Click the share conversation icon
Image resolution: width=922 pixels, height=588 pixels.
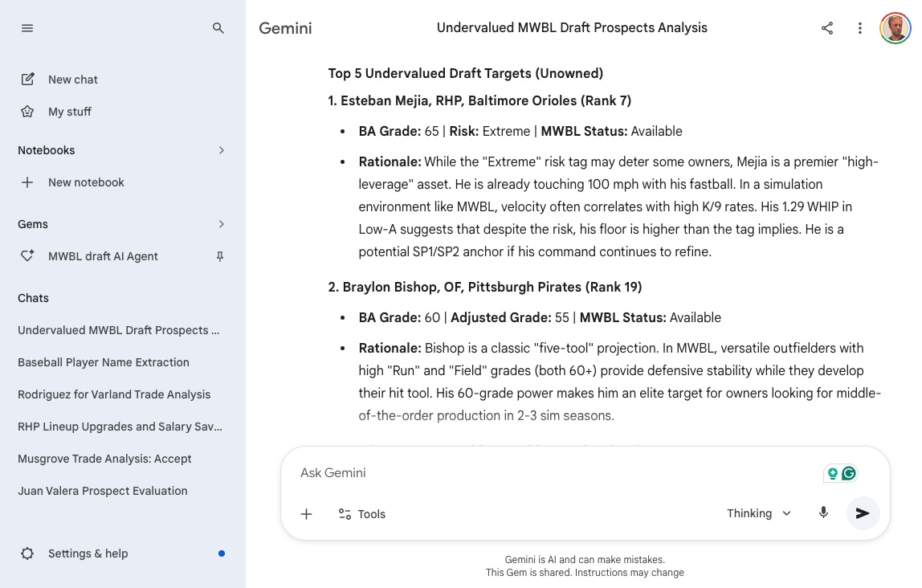click(x=827, y=28)
